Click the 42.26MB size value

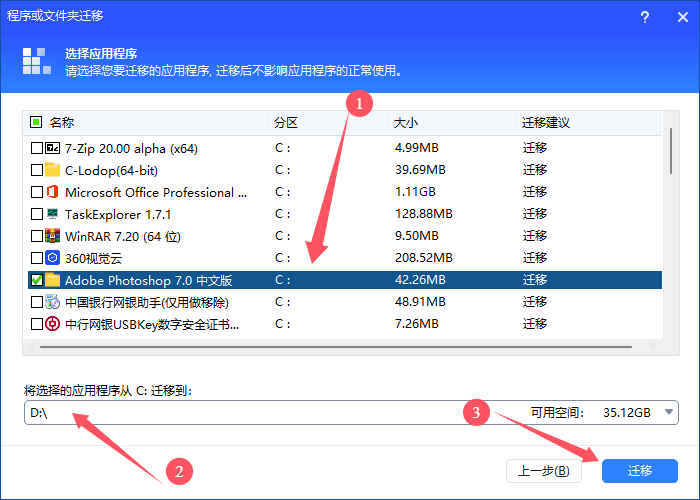(420, 279)
